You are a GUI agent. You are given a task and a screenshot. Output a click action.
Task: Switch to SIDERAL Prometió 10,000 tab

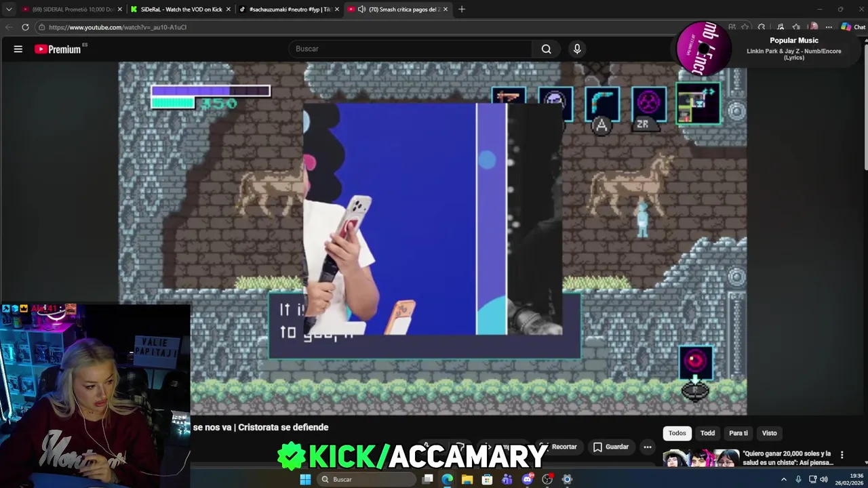coord(71,9)
